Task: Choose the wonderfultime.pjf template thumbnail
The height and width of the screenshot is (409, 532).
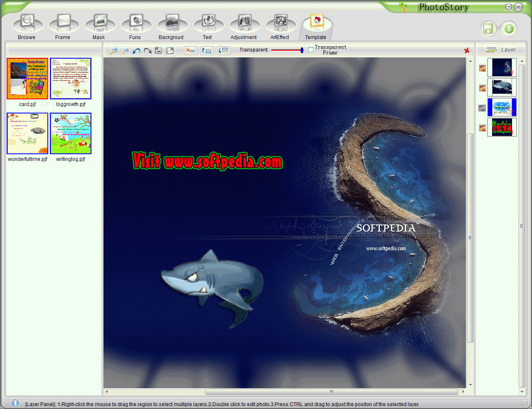Action: point(27,133)
